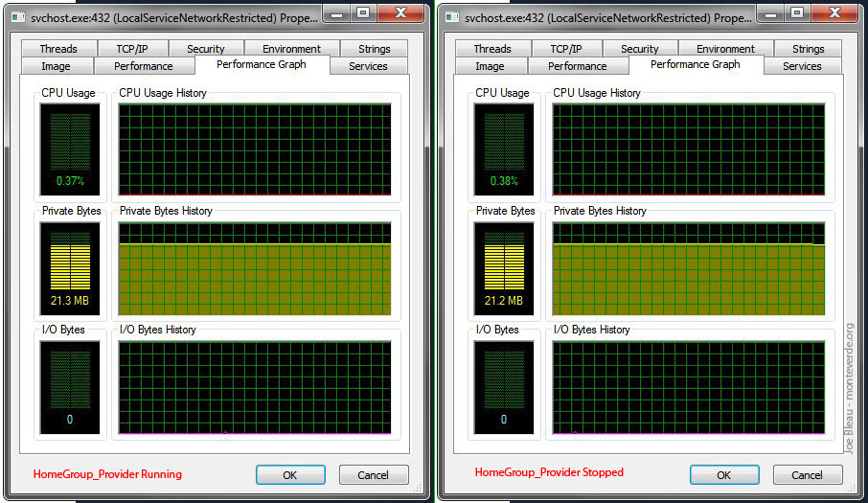Open TCP/IP tab in right window

click(x=567, y=48)
